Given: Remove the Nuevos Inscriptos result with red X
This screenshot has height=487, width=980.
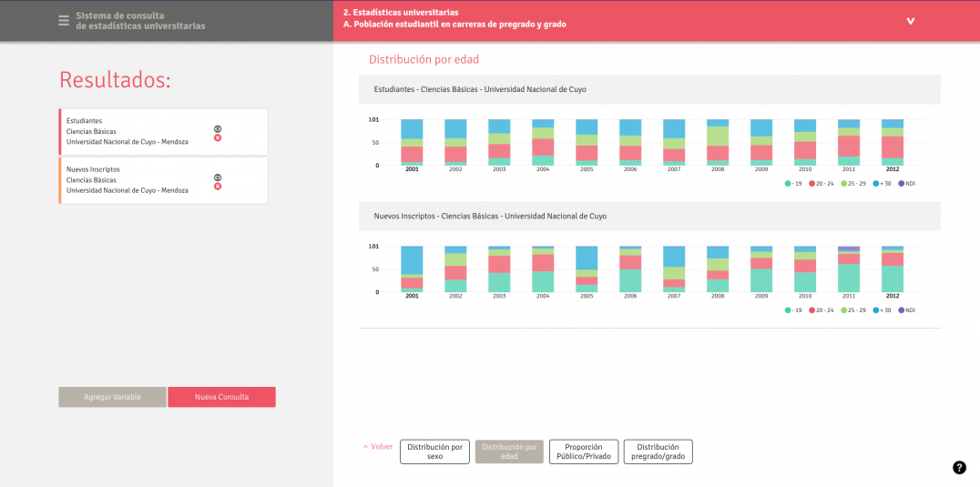Looking at the screenshot, I should click(218, 186).
